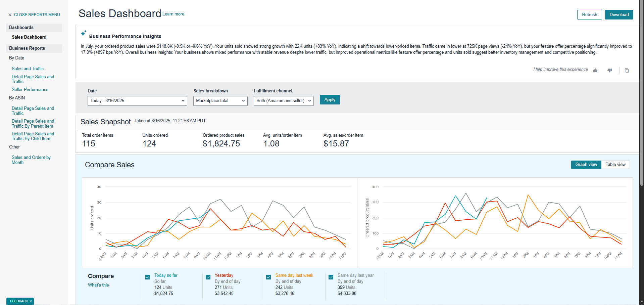Click the sparkle icon beside Business Performance Insights
This screenshot has height=305, width=644.
84,33
